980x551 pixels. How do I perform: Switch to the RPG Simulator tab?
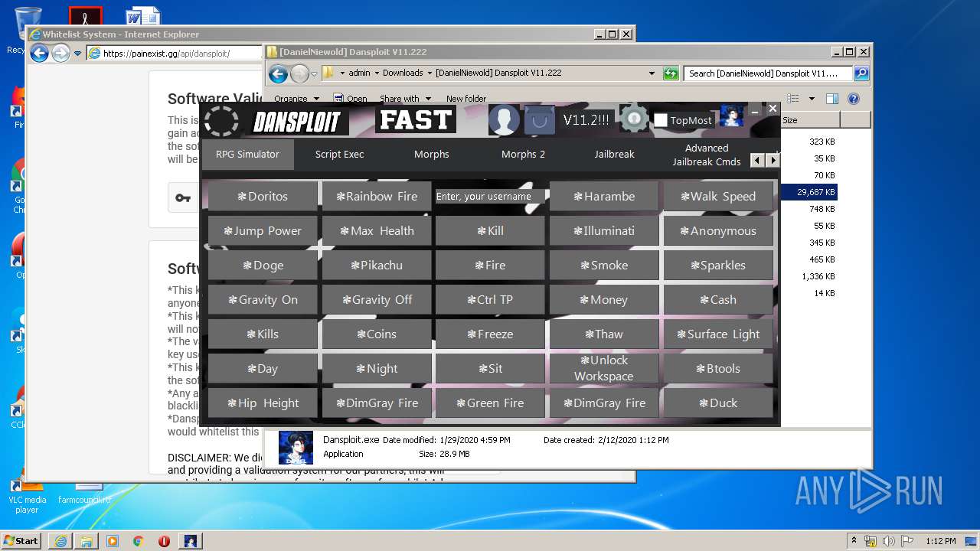(247, 154)
